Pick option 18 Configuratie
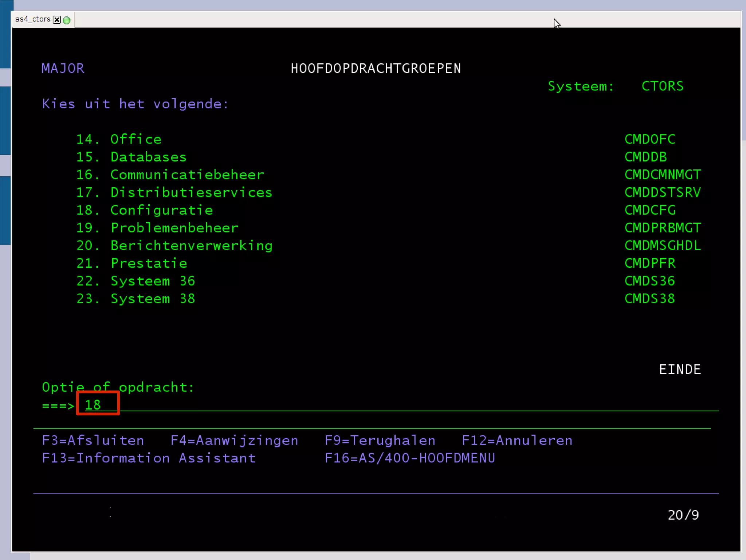The height and width of the screenshot is (560, 746). click(x=161, y=210)
